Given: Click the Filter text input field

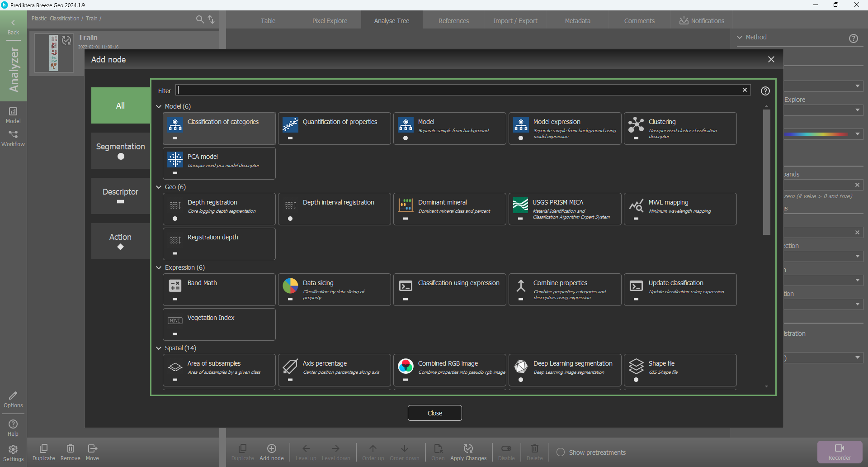Looking at the screenshot, I should [459, 90].
